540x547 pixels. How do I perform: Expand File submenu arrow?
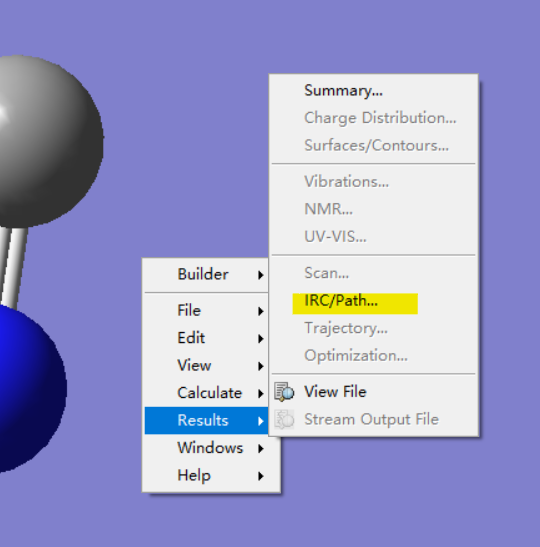pos(261,311)
